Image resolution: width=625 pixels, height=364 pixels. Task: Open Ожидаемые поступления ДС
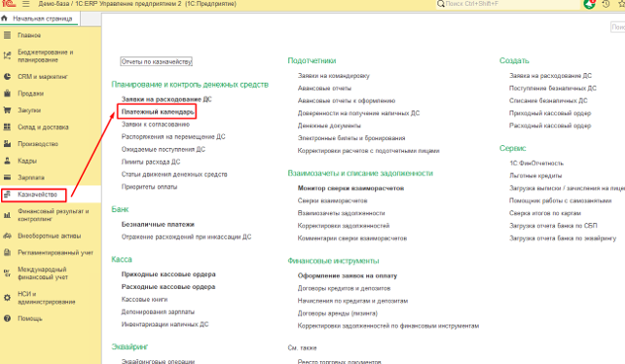[x=164, y=149]
